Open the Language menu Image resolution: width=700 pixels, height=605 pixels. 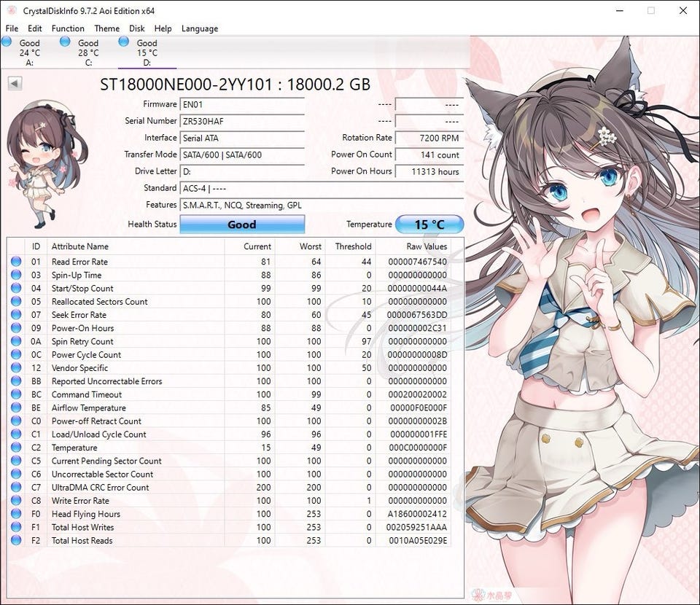click(x=200, y=28)
